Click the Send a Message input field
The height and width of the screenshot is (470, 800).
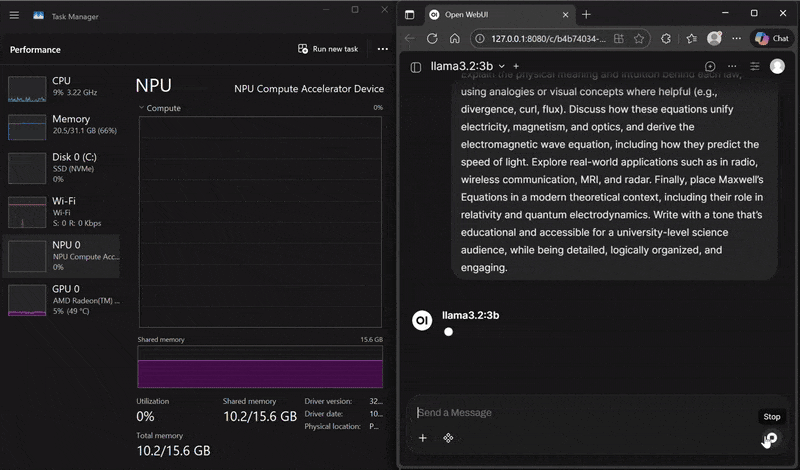580,413
